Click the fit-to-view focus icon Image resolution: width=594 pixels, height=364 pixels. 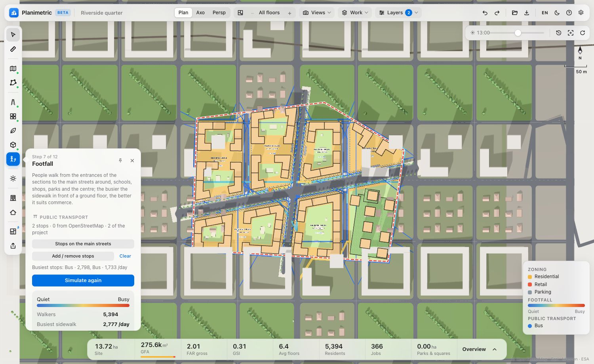coord(571,33)
